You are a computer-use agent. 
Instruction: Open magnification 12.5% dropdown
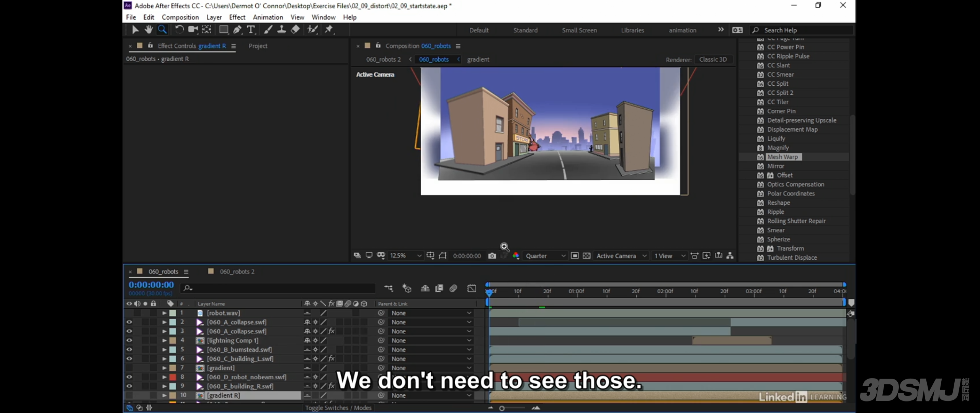(x=406, y=256)
